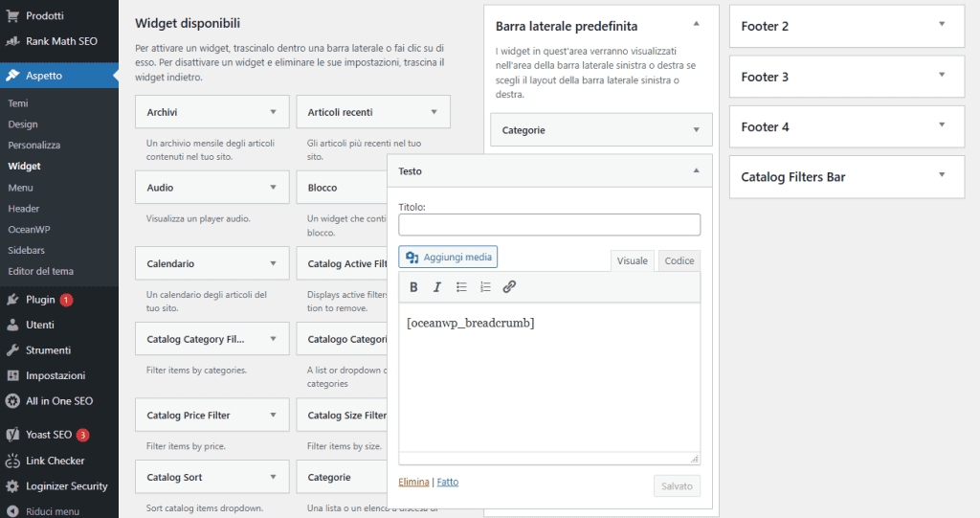Expand the Footer 4 widget area
Screen dimensions: 980x518
point(942,125)
